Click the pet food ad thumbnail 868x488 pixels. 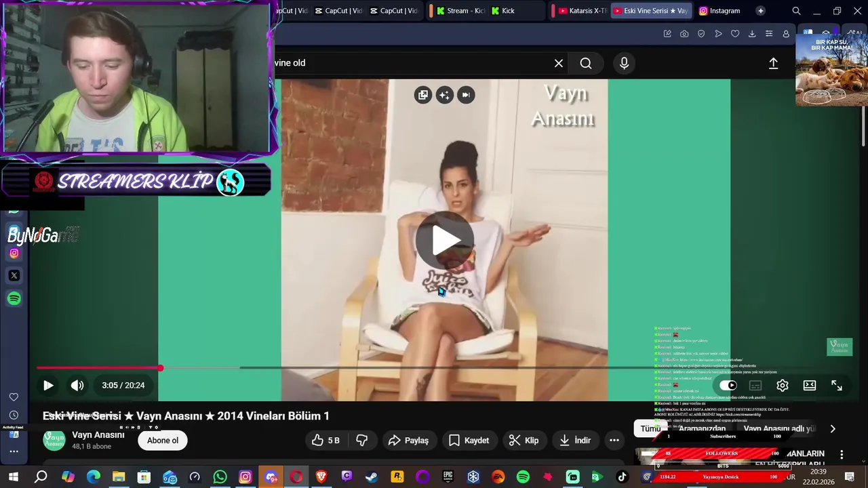tap(831, 70)
